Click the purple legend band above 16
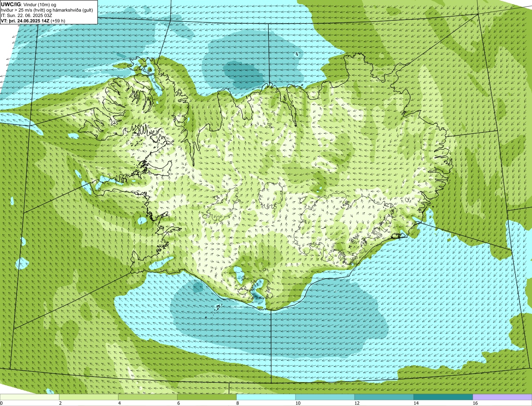This screenshot has height=406, width=532. click(502, 397)
